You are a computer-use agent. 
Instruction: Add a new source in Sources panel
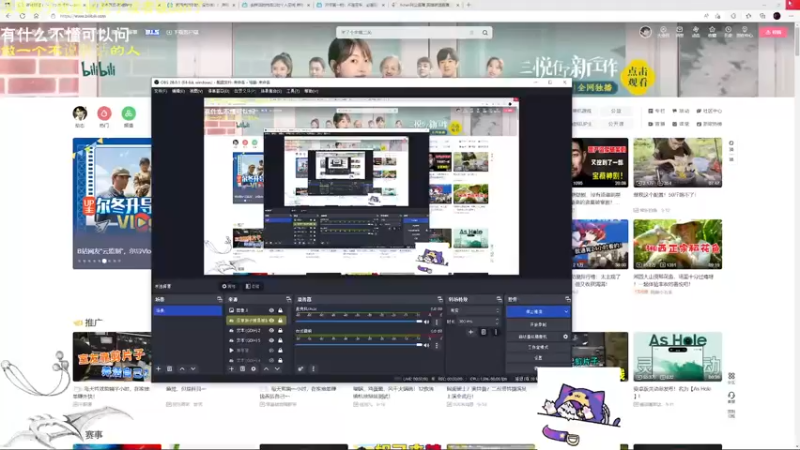pyautogui.click(x=231, y=368)
